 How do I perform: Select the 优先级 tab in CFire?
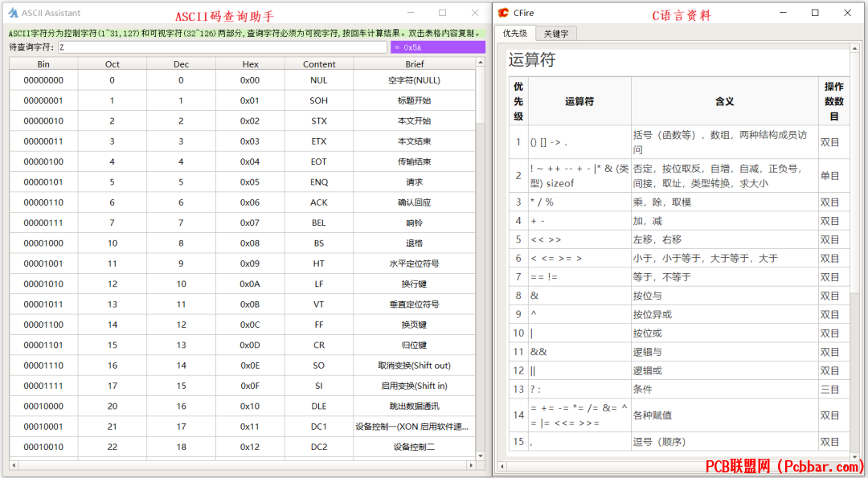515,33
